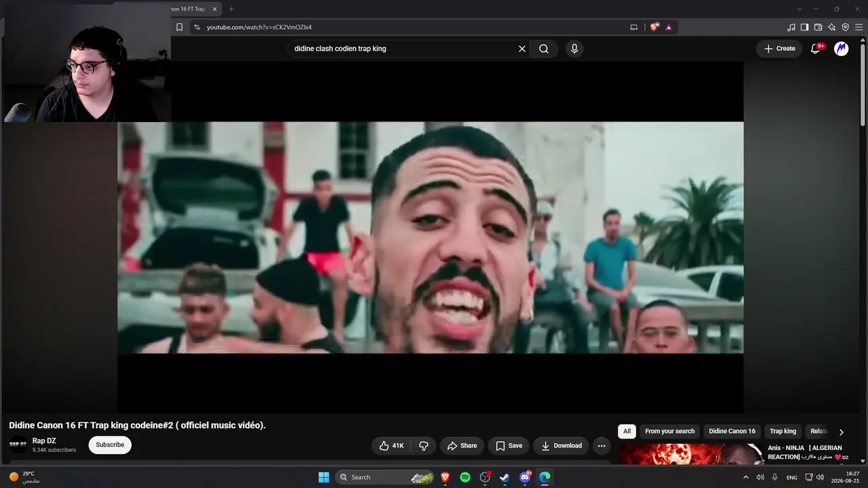Close the current YouTube browser tab
The height and width of the screenshot is (488, 868).
(215, 9)
